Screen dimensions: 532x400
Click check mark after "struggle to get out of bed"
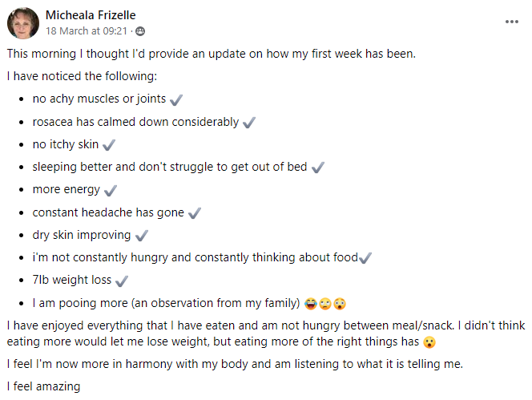pos(317,168)
